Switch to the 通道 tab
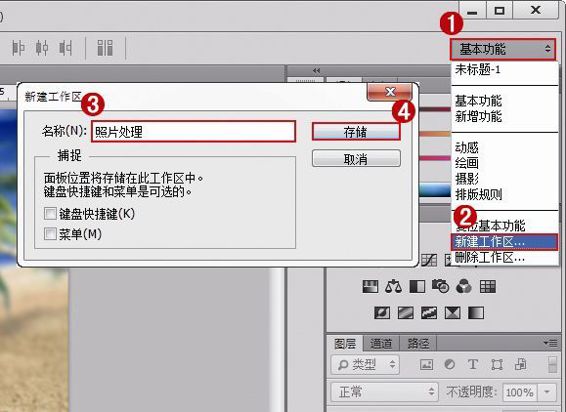 point(381,343)
